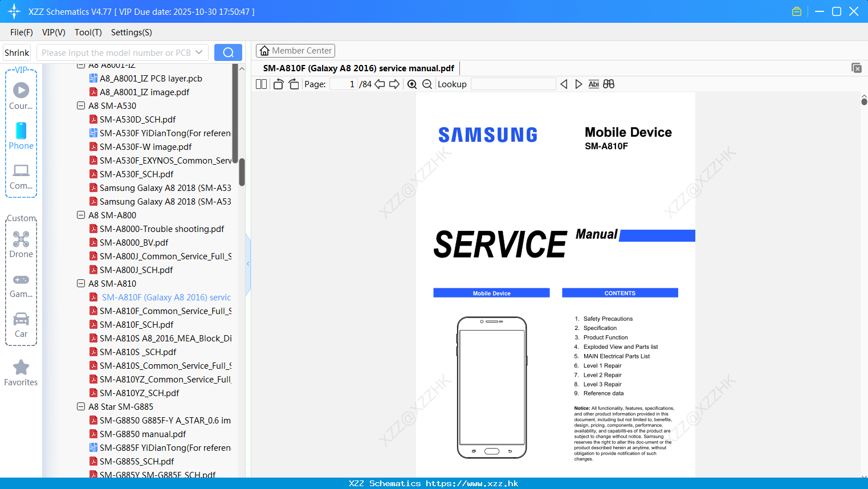Close the document tab panel icon
The height and width of the screenshot is (489, 868).
click(x=857, y=68)
